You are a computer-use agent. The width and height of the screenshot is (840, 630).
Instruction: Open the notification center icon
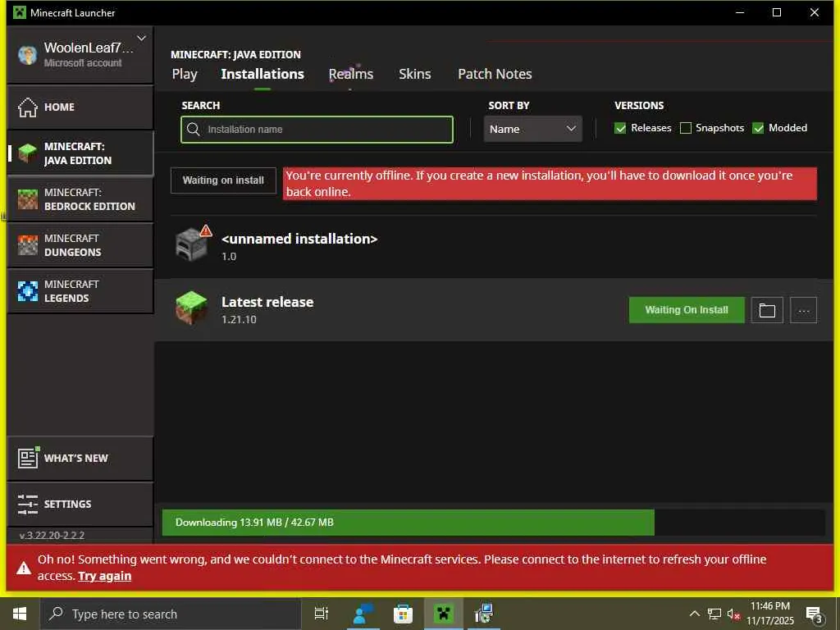point(814,614)
